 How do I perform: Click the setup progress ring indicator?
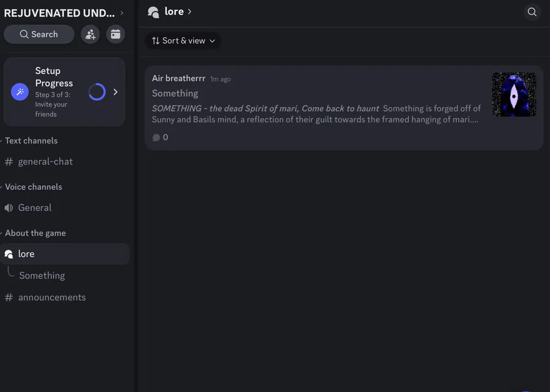click(97, 92)
